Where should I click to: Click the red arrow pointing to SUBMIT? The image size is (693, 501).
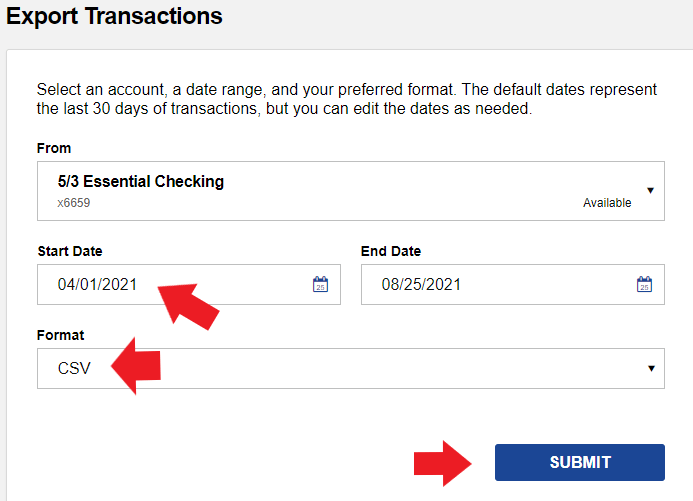(443, 463)
